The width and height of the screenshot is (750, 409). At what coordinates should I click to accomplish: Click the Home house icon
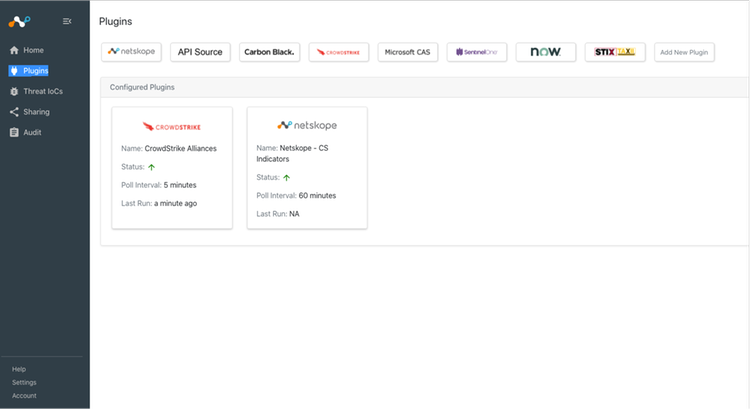(14, 50)
